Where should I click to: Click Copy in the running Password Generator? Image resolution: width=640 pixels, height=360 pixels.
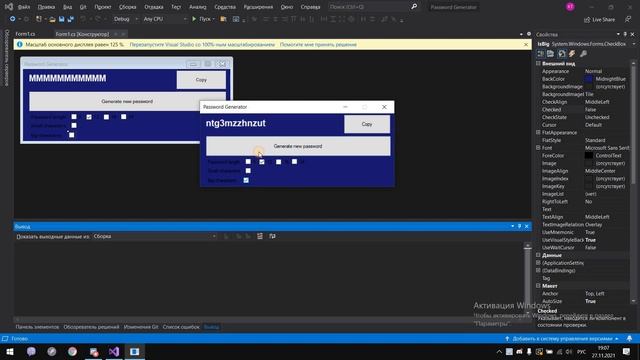(x=367, y=124)
